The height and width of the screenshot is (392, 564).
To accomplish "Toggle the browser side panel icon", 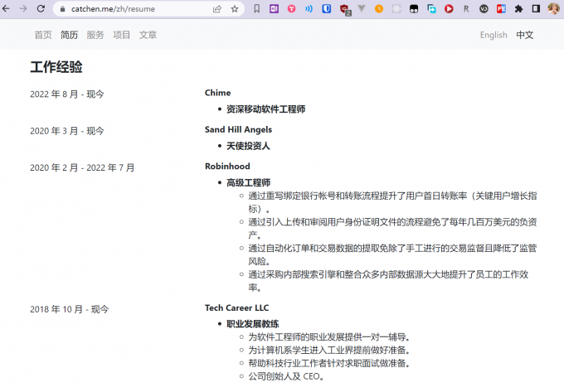I will coord(536,8).
